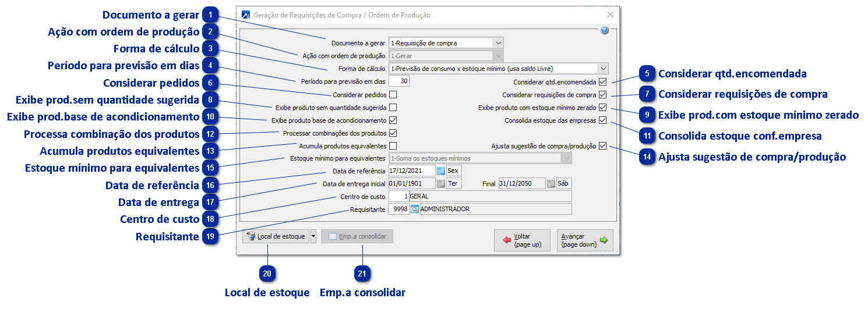The image size is (868, 309).
Task: Toggle Considerar qtd.encomendada checkbox
Action: (x=602, y=82)
